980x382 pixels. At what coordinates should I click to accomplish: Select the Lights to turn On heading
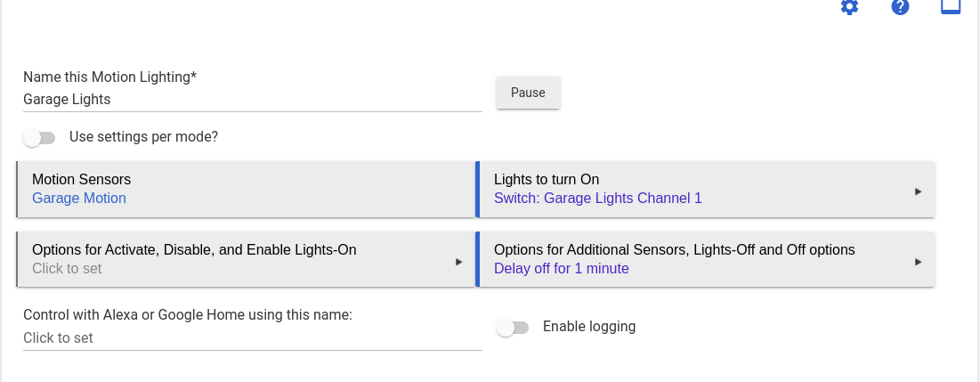552,180
